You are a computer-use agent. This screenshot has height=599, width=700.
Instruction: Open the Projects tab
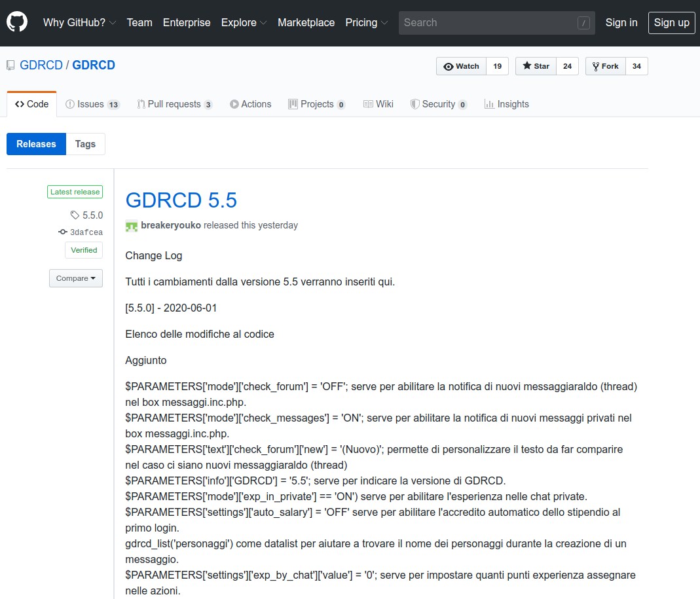click(316, 104)
